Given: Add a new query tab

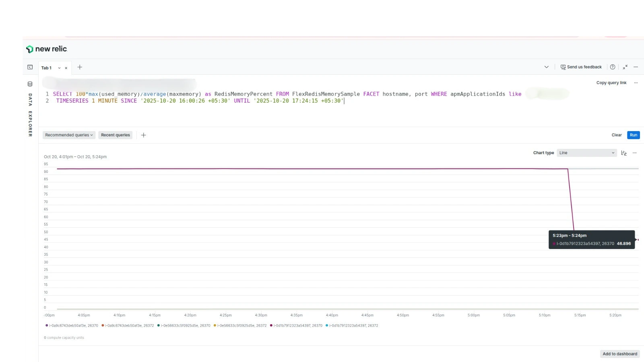Looking at the screenshot, I should point(80,67).
